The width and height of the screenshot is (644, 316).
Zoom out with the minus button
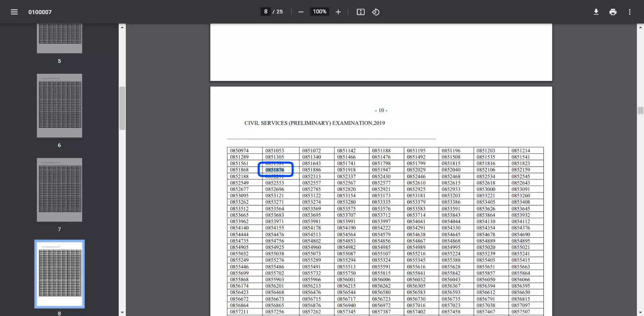click(x=301, y=12)
